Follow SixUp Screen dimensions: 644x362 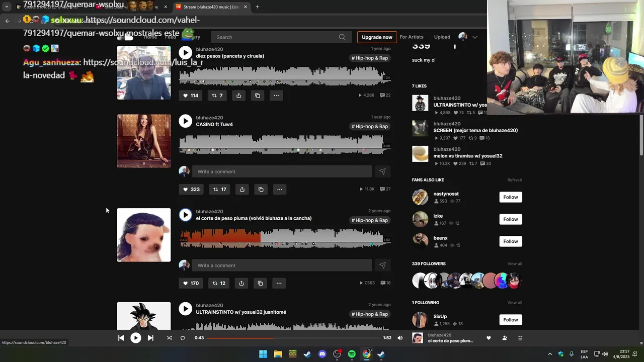pos(511,320)
